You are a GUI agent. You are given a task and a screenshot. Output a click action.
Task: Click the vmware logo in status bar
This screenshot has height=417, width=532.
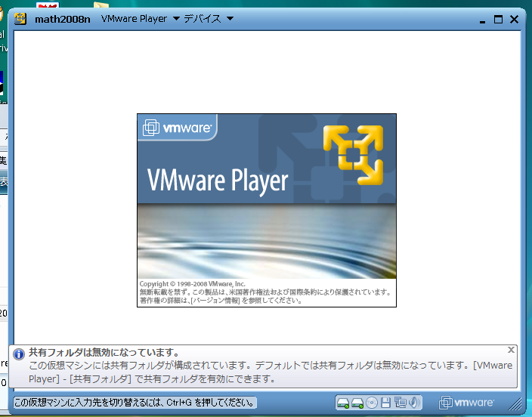point(466,403)
